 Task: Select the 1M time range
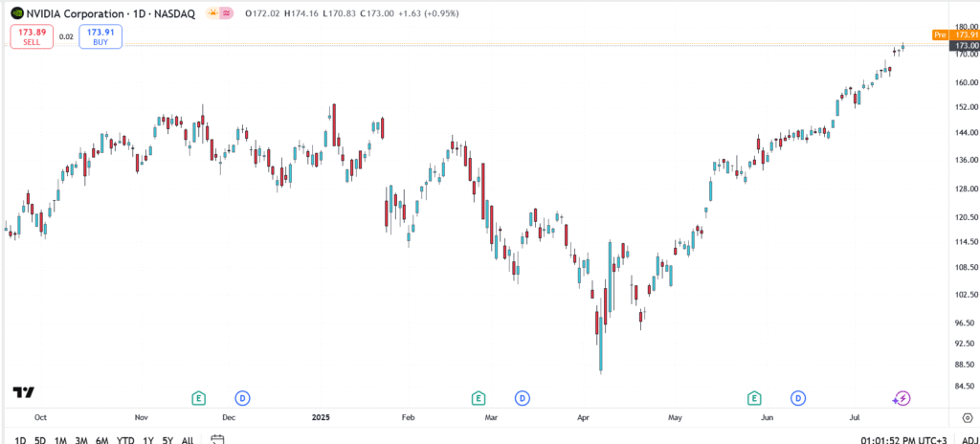[x=59, y=440]
